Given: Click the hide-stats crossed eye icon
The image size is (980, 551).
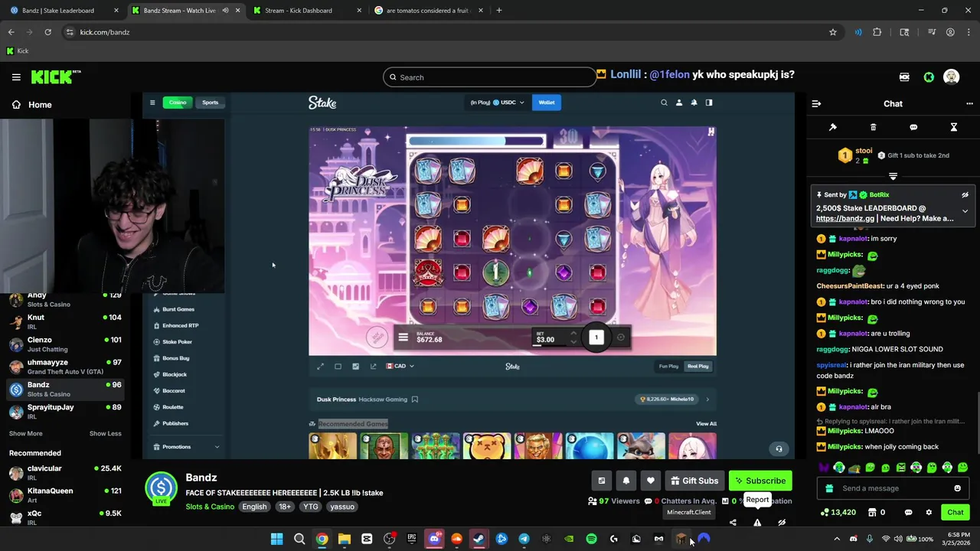Looking at the screenshot, I should [x=782, y=523].
